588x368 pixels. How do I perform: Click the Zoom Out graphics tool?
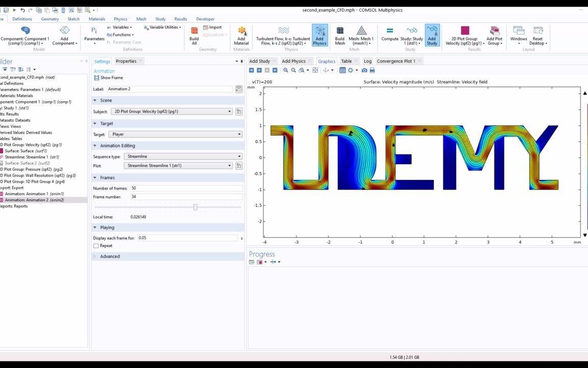(293, 70)
